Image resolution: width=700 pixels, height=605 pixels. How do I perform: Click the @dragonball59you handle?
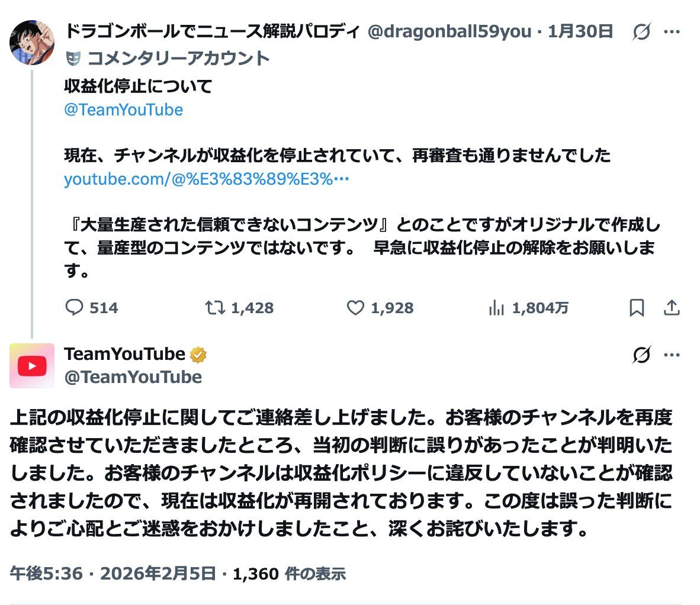(449, 31)
